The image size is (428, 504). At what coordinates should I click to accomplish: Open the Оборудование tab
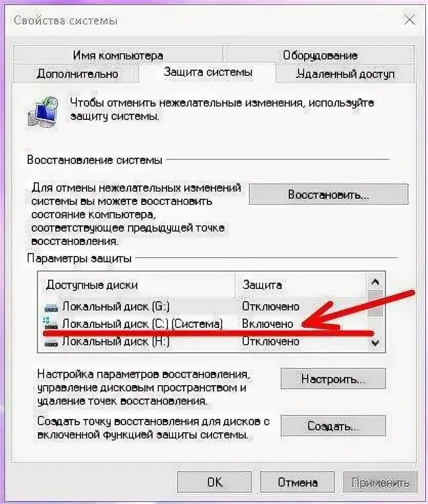click(319, 55)
